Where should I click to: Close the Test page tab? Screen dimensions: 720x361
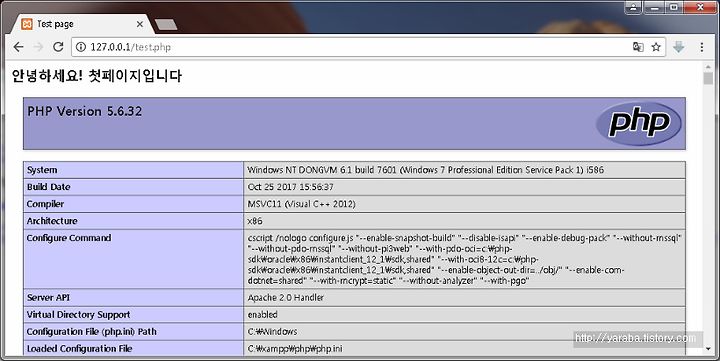click(140, 24)
